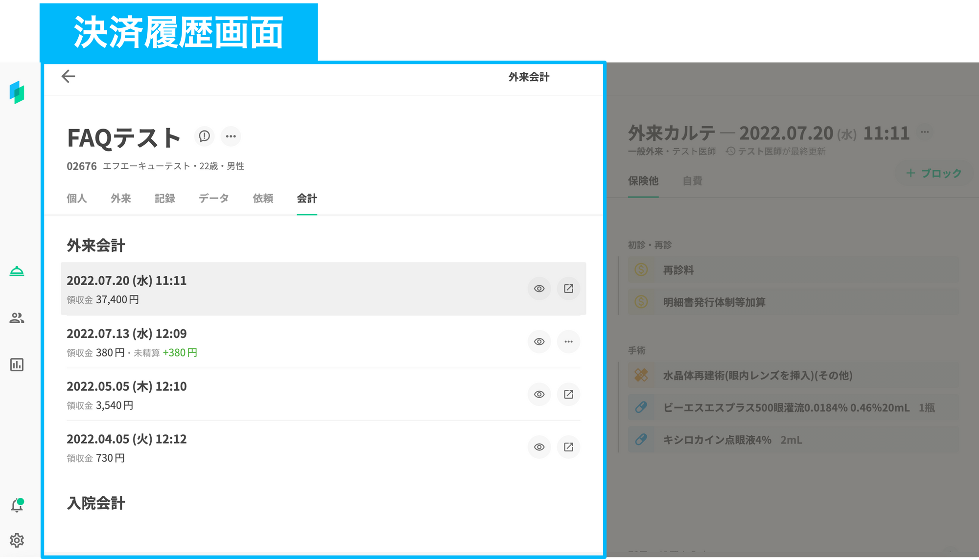Screen dimensions: 979x560
Task: Open the reception bell icon in sidebar
Action: pyautogui.click(x=17, y=271)
